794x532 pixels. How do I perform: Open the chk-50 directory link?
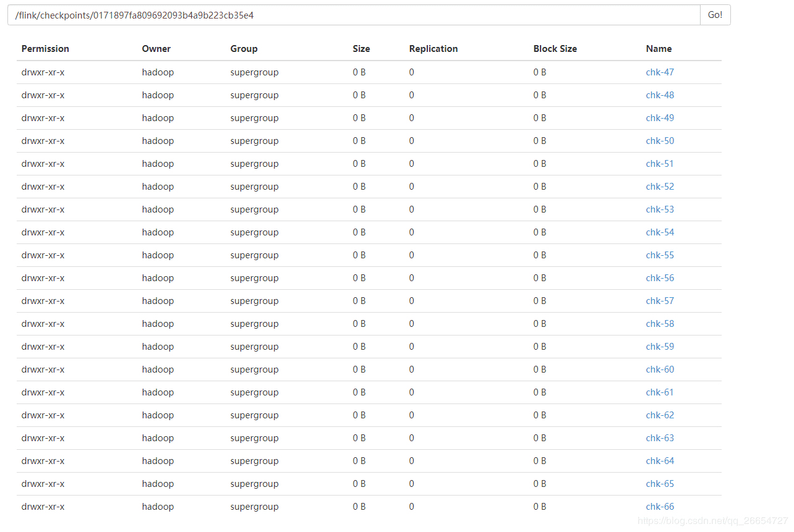(660, 141)
